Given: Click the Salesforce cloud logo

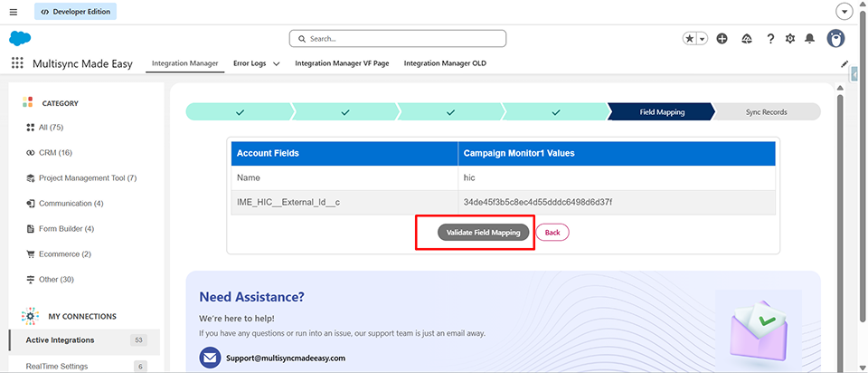Looking at the screenshot, I should 20,38.
